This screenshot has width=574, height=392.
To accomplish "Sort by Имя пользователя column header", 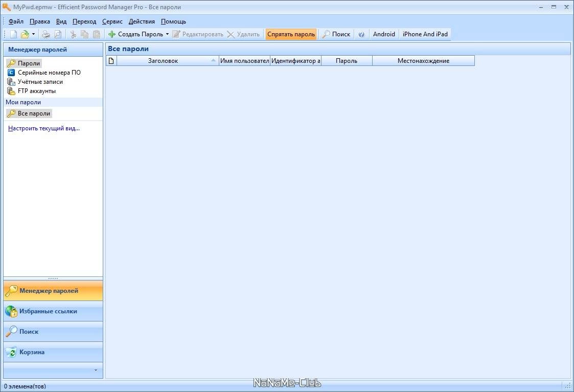I will click(x=244, y=61).
